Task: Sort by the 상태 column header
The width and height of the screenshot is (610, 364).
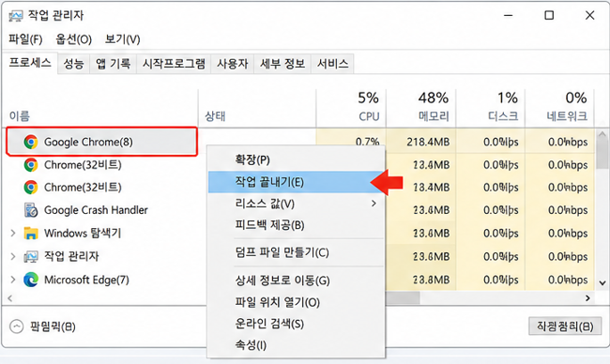Action: tap(215, 116)
